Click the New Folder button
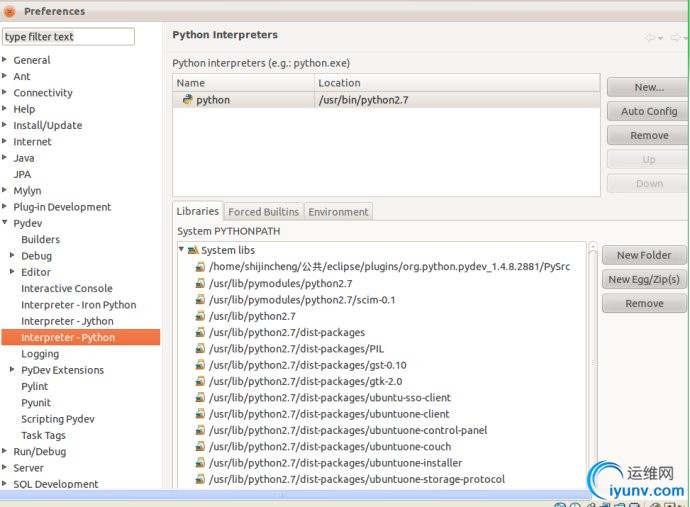690x507 pixels. [644, 255]
